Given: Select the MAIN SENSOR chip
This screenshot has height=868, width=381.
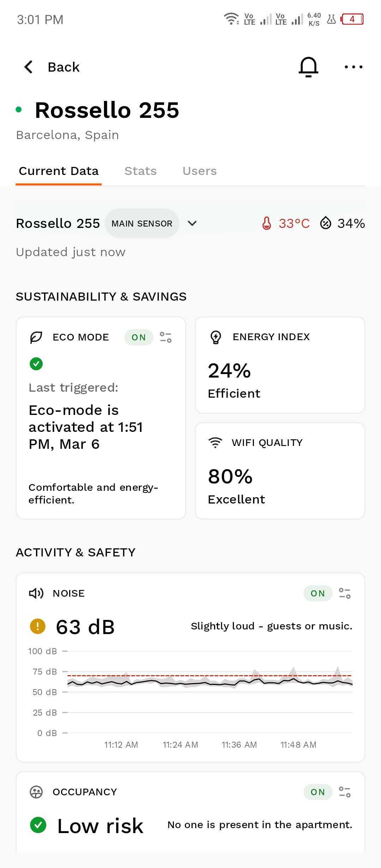Looking at the screenshot, I should [x=142, y=223].
